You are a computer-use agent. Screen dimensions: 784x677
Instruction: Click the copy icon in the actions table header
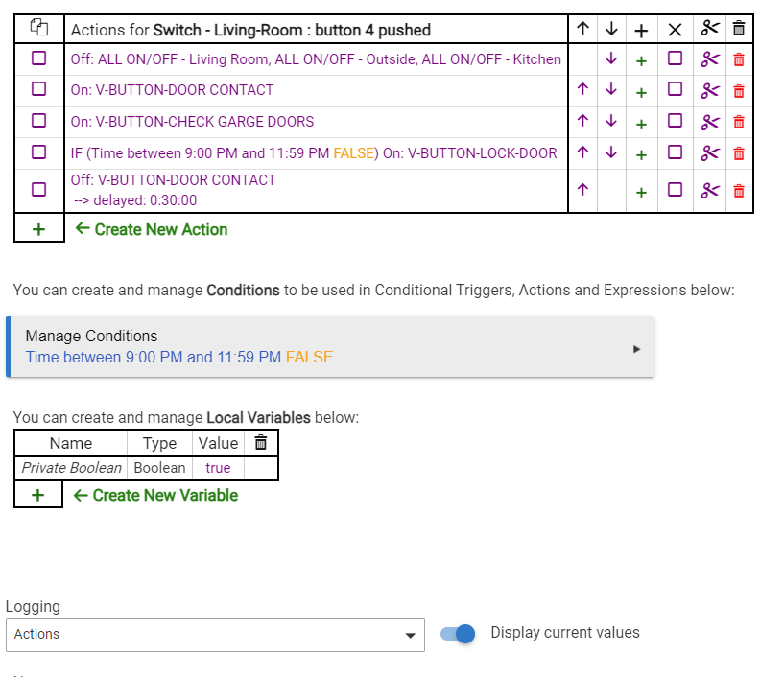(x=39, y=29)
